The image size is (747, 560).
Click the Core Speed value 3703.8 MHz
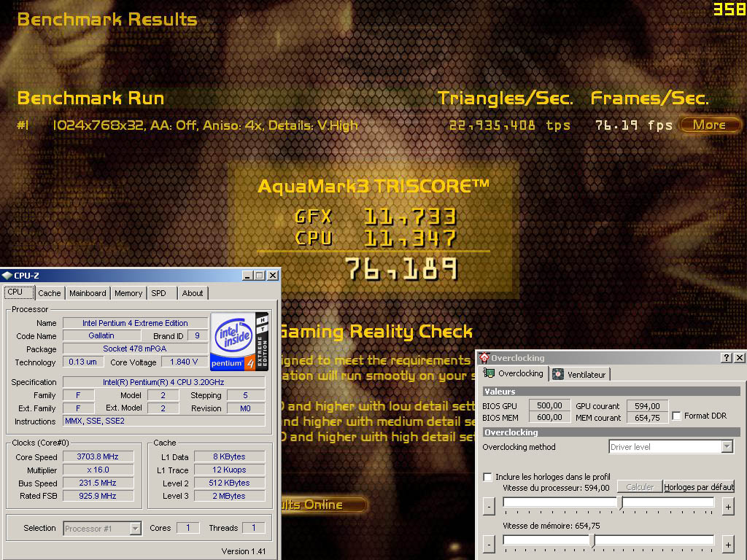coord(98,456)
